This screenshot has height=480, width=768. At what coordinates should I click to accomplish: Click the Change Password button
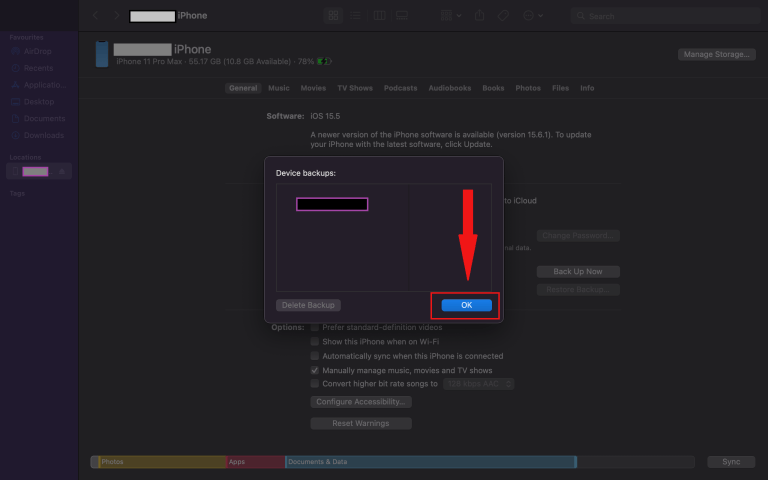coord(578,236)
